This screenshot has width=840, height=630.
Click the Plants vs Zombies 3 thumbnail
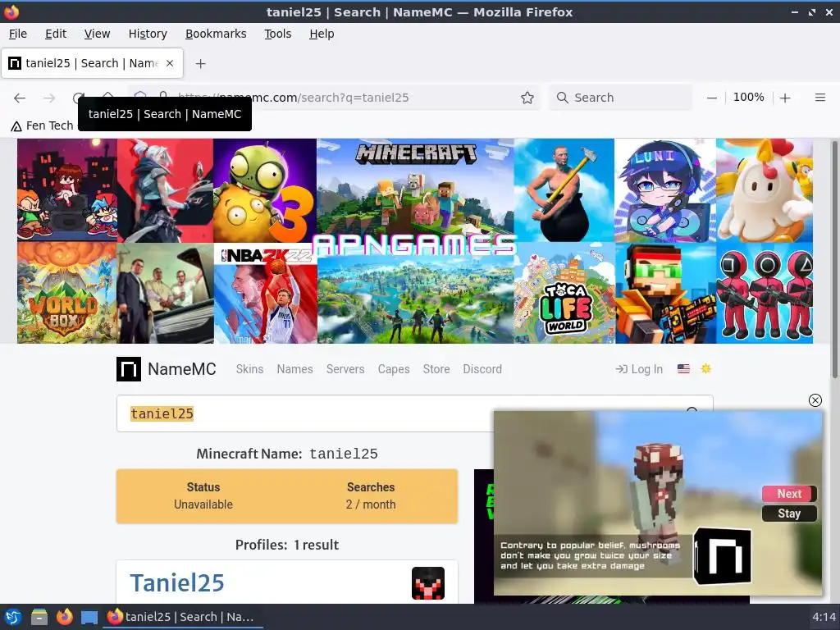click(x=265, y=190)
